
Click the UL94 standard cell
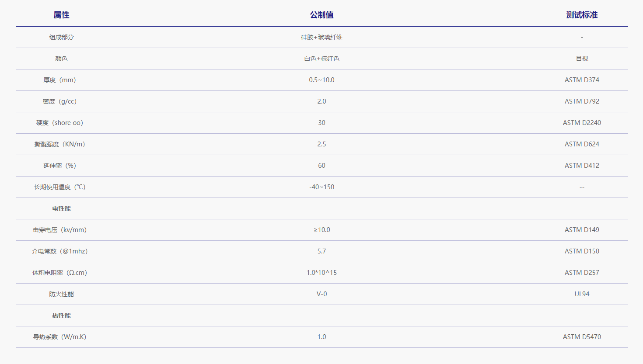click(x=582, y=294)
